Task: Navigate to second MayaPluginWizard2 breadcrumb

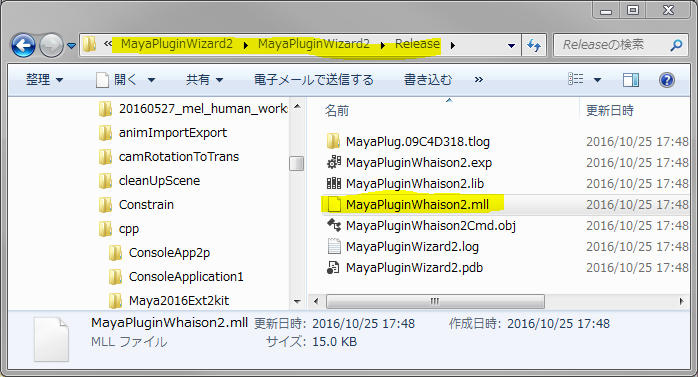Action: (x=314, y=44)
